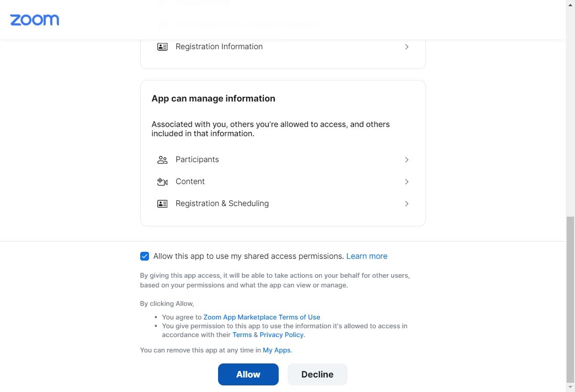
Task: Open the Learn more link
Action: 367,256
